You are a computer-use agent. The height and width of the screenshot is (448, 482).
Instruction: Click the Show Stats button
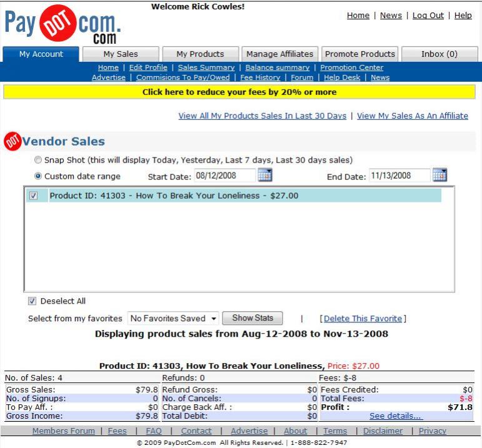(x=253, y=318)
